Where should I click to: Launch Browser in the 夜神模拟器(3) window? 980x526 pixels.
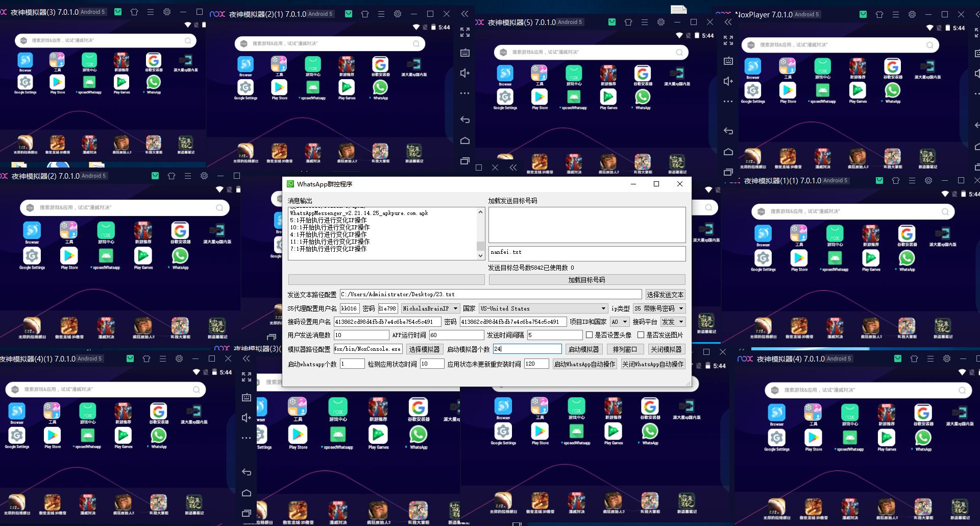25,60
